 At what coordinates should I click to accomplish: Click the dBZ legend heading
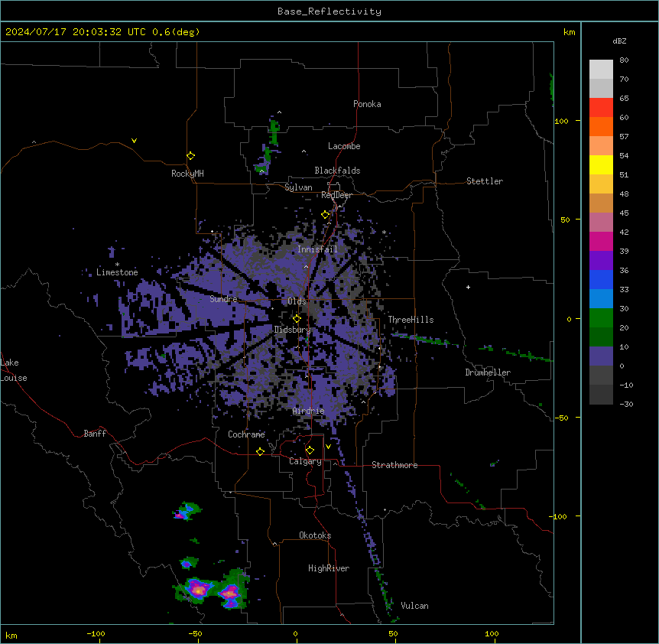[x=619, y=41]
